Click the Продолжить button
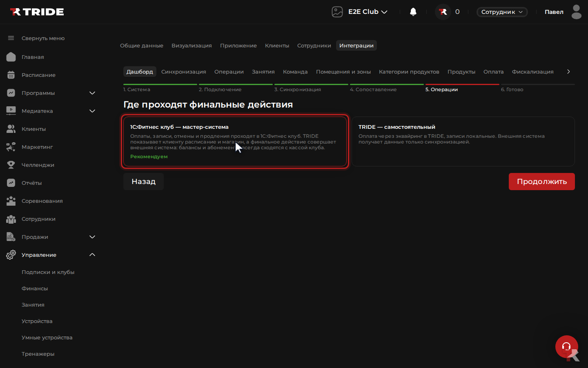The width and height of the screenshot is (588, 368). (542, 182)
